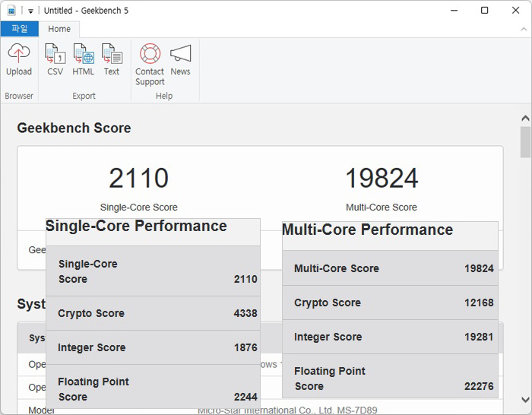Select the single-core Integer Score value 1876
This screenshot has height=415, width=532.
(x=245, y=347)
